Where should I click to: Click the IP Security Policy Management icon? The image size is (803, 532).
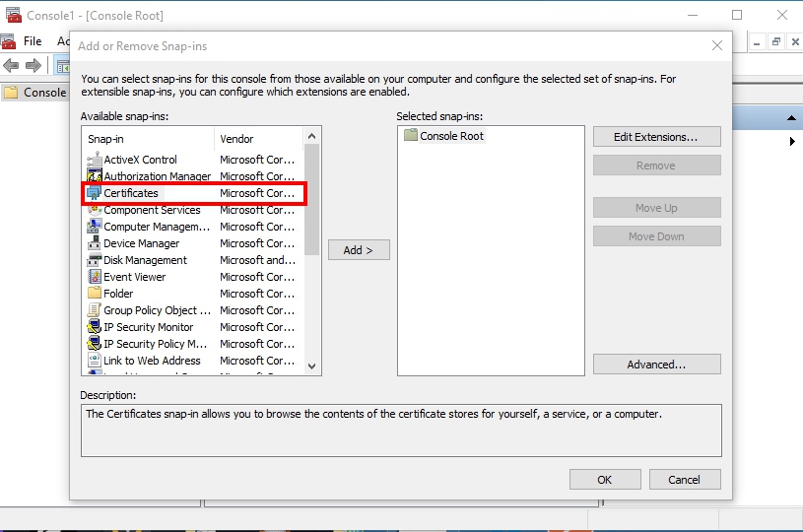coord(95,344)
